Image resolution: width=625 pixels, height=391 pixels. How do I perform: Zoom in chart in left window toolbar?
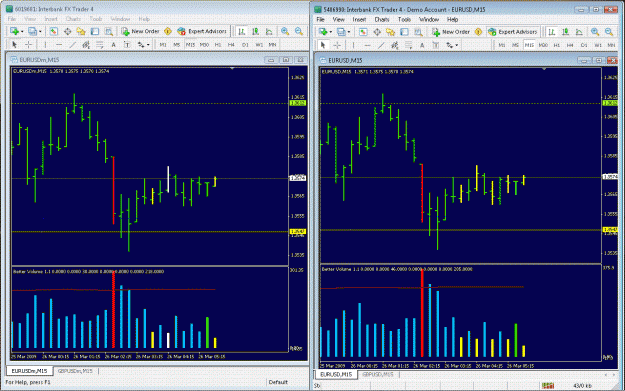click(x=285, y=31)
